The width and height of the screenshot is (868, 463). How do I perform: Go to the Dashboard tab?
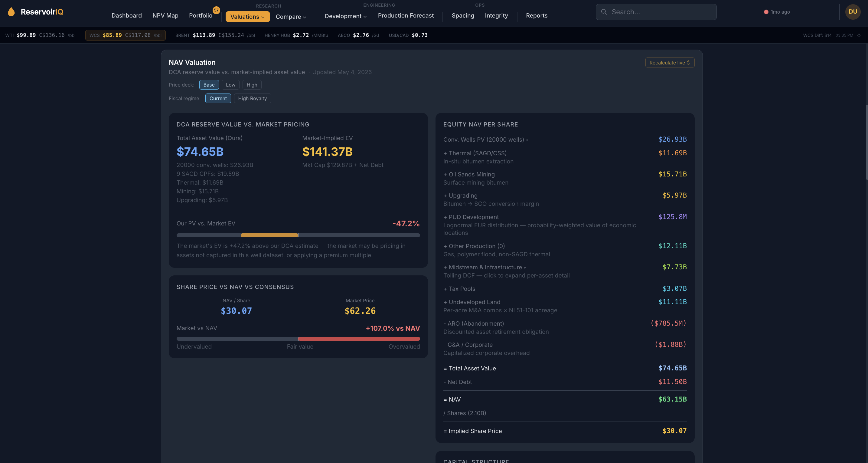[x=127, y=15]
